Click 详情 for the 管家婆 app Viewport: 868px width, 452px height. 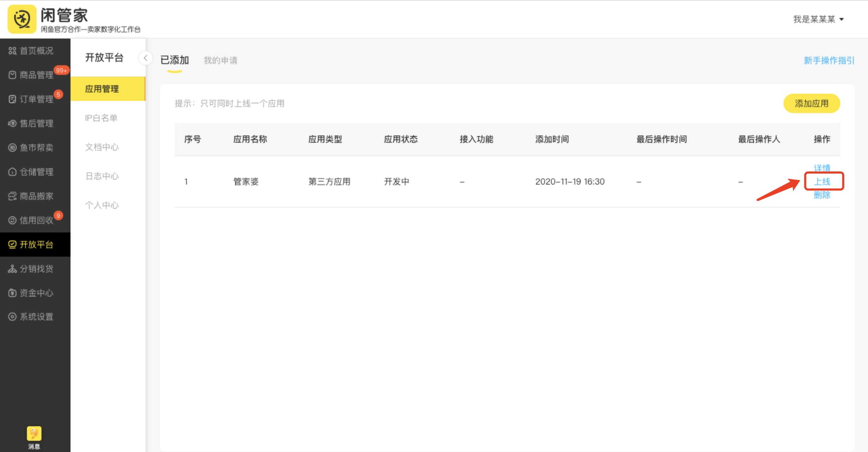822,168
